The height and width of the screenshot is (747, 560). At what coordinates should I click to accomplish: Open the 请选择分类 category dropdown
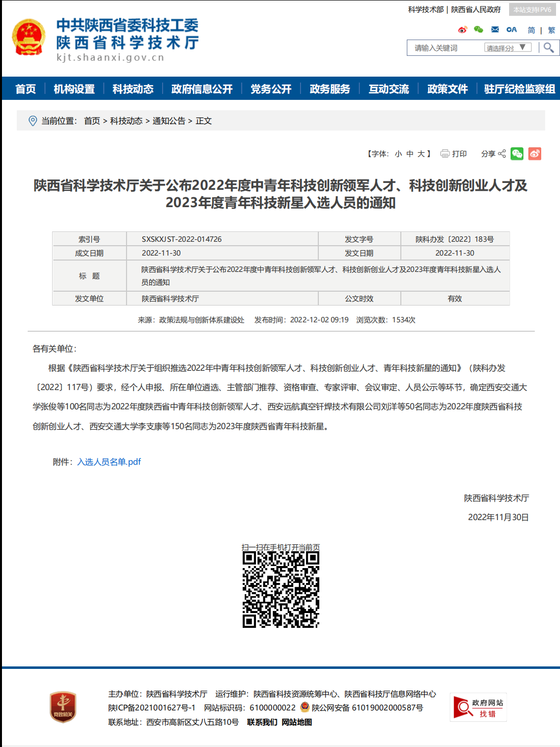508,47
